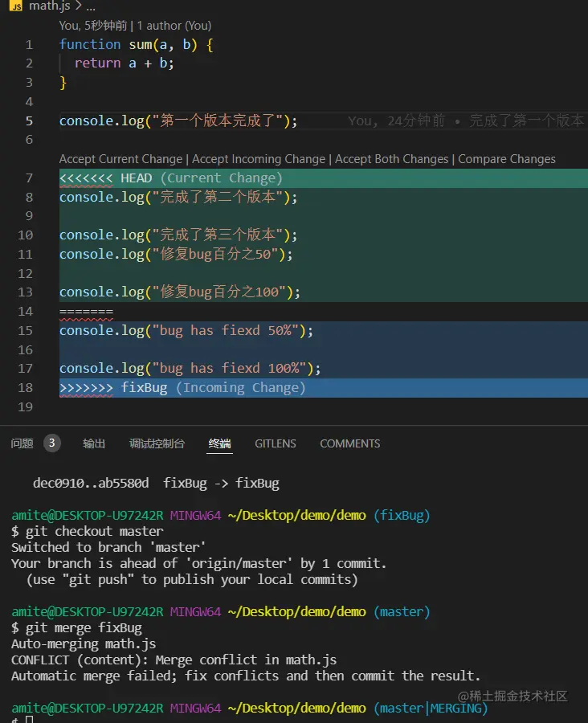Click the problems count badge 3
588x723 pixels.
tap(52, 443)
